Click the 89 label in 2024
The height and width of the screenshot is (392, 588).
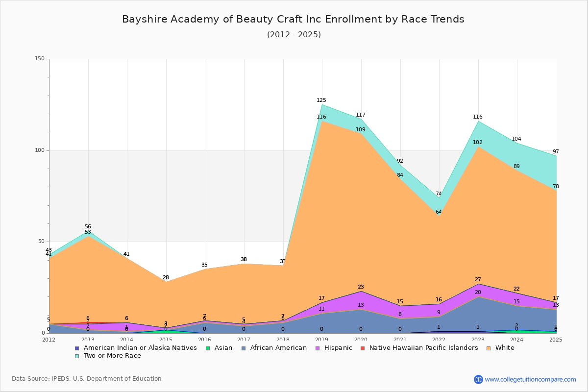click(516, 167)
